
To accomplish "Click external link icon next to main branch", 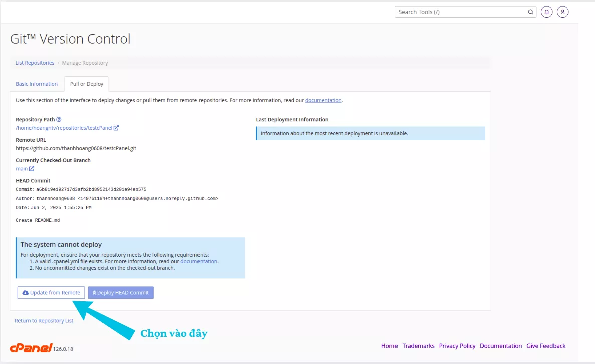I will 32,169.
